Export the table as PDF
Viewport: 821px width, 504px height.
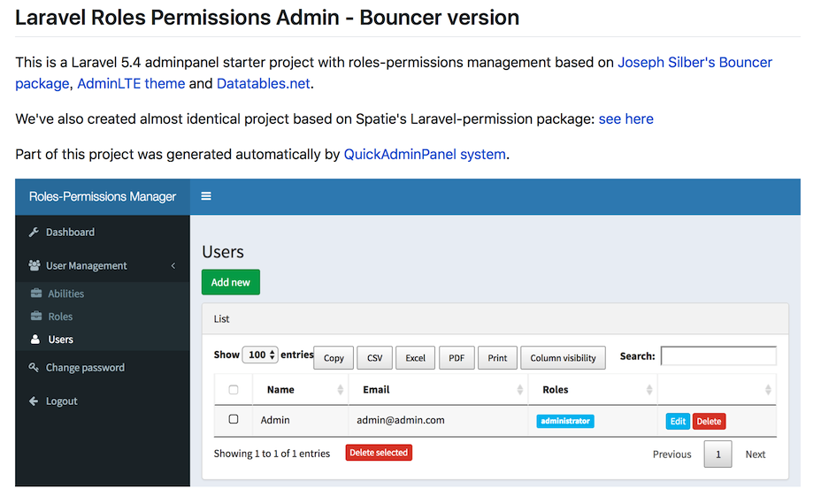coord(457,358)
